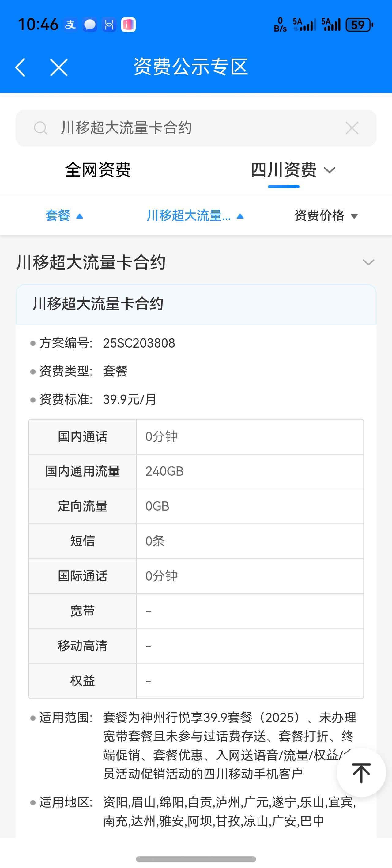Tap the Alipay status bar icon
Screen dimensions: 392x868
[70, 25]
